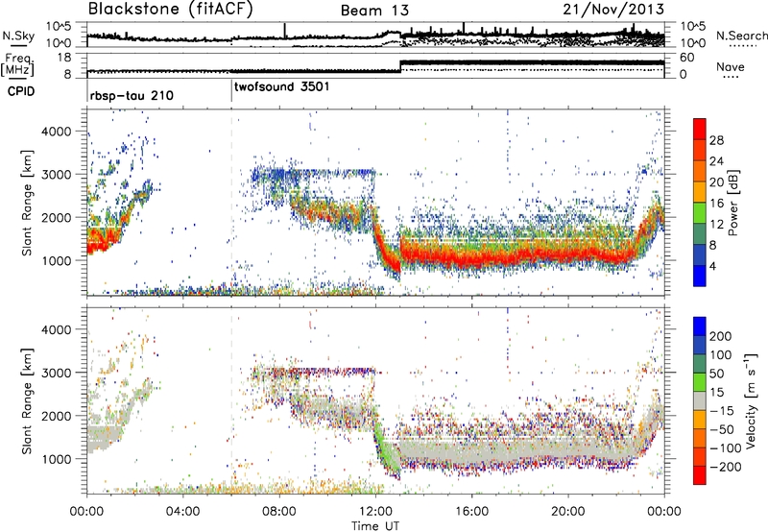Click the '20:00' time axis label
Screen dimensions: 768x532
(x=567, y=512)
